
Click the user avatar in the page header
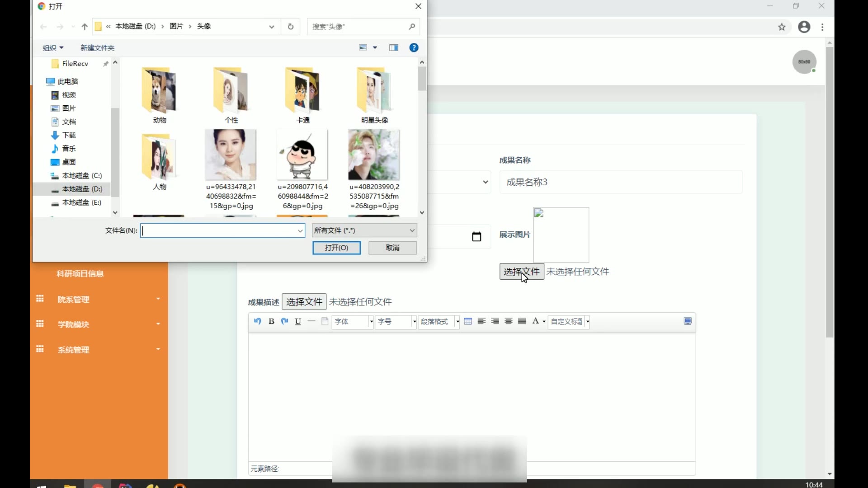[x=804, y=61]
